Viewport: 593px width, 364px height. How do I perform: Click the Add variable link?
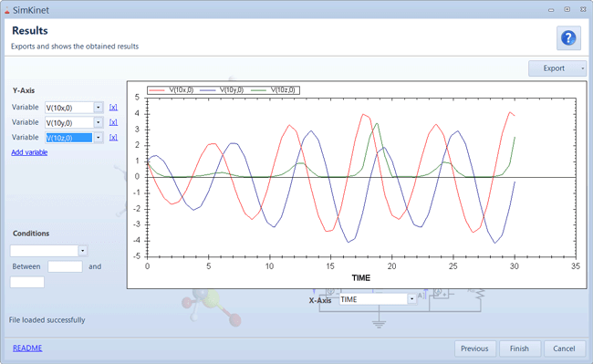pyautogui.click(x=29, y=152)
